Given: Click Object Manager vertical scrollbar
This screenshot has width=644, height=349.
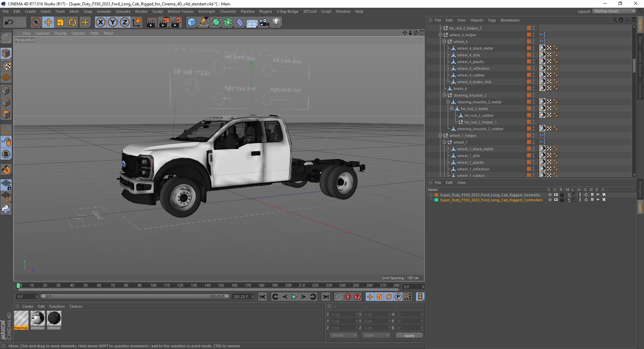Looking at the screenshot, I should pyautogui.click(x=634, y=66).
